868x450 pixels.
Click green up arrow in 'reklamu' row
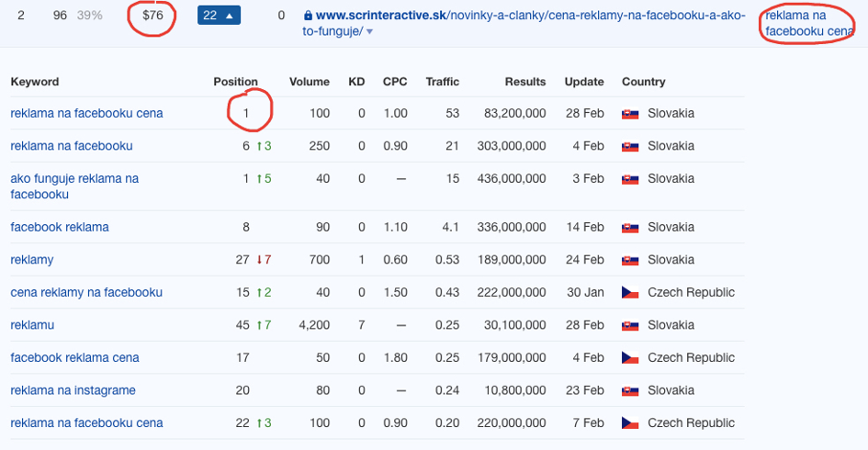pos(259,325)
